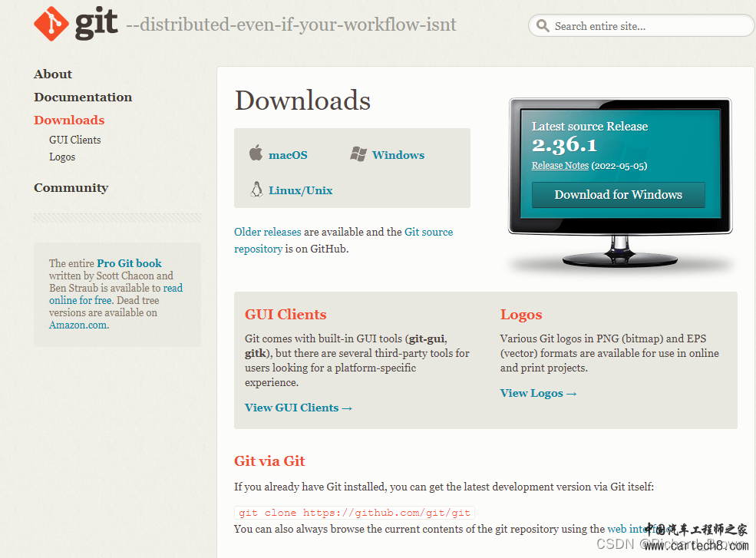Click the header tagline text
This screenshot has height=558, width=756.
pos(291,24)
